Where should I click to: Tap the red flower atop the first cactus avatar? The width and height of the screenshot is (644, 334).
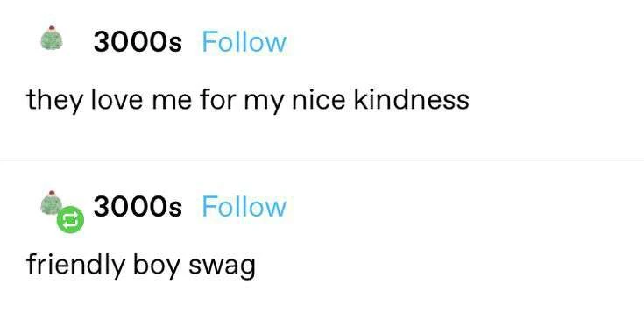click(52, 28)
